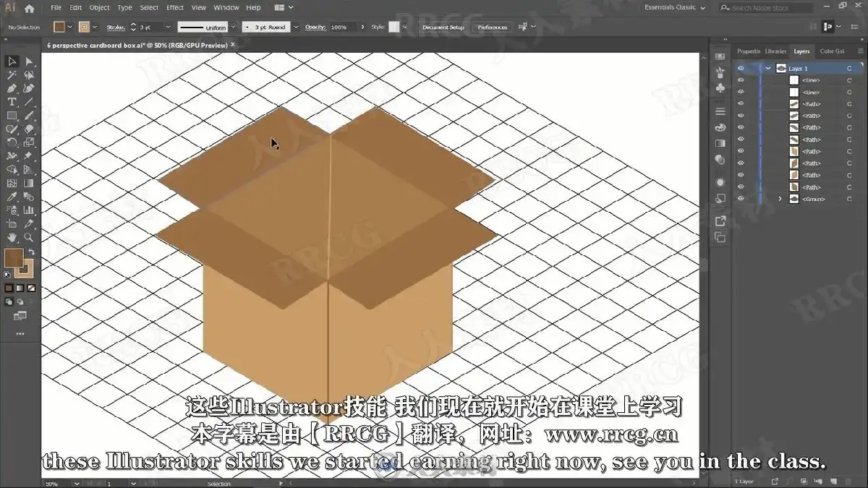Click target circle for <Group> sublayer
This screenshot has width=868, height=488.
[x=849, y=199]
